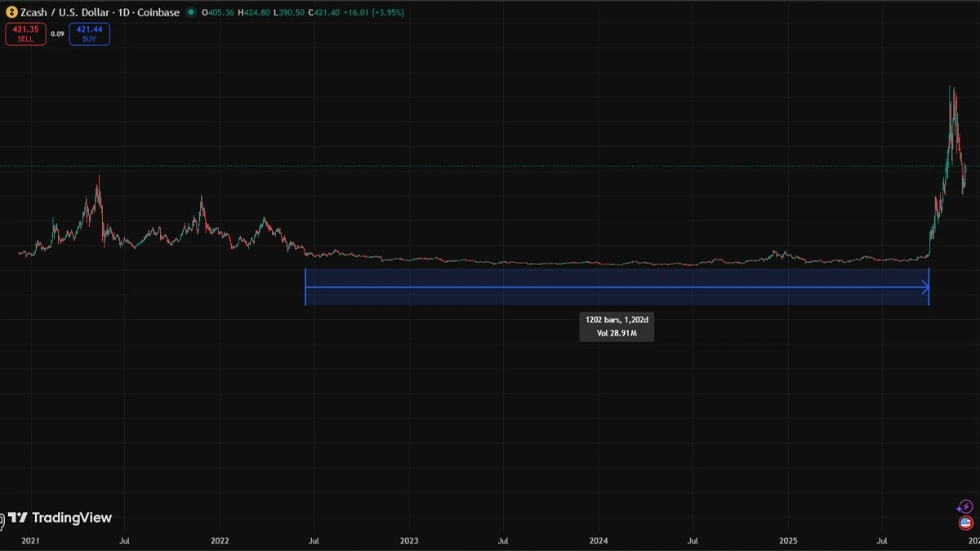980x551 pixels.
Task: Click the Jul label between 2021 and 2022
Action: point(124,540)
